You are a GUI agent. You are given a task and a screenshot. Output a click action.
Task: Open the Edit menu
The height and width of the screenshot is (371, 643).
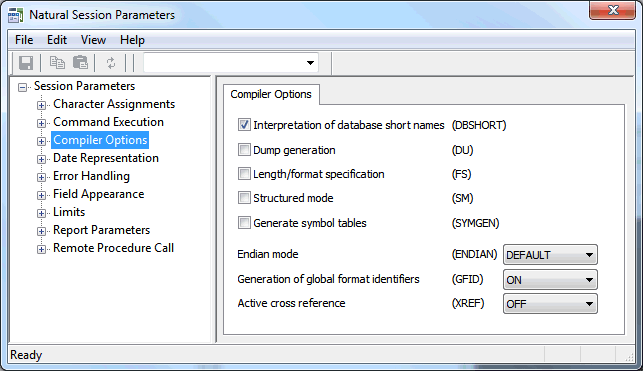tap(57, 40)
